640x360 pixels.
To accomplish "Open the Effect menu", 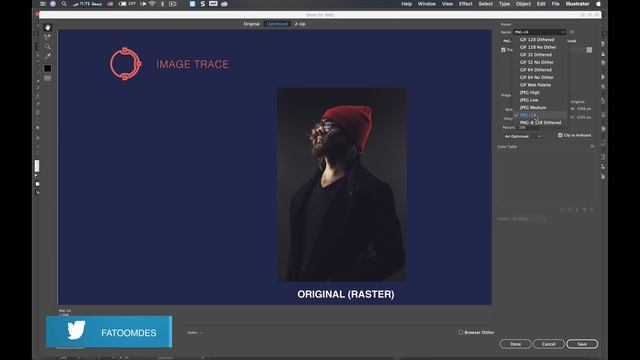I will pos(466,4).
